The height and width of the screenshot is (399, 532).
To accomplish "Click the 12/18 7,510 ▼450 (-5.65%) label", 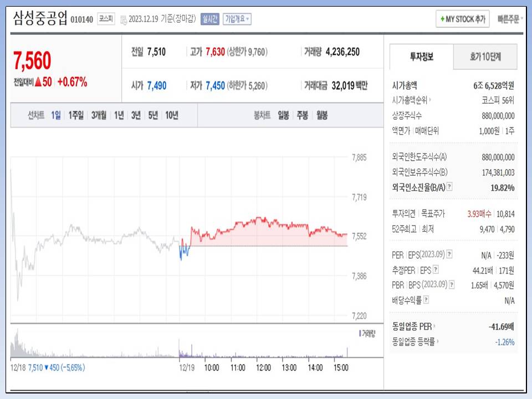I will (x=48, y=367).
